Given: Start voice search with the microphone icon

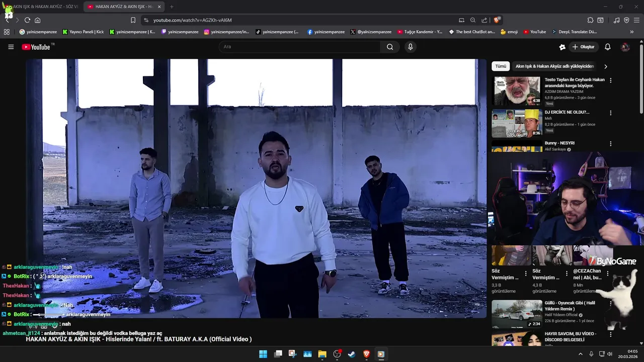Looking at the screenshot, I should tap(411, 47).
